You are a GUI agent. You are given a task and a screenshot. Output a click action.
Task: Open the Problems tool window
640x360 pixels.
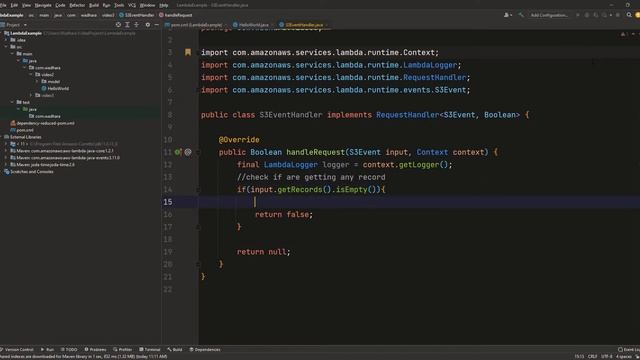pos(95,350)
